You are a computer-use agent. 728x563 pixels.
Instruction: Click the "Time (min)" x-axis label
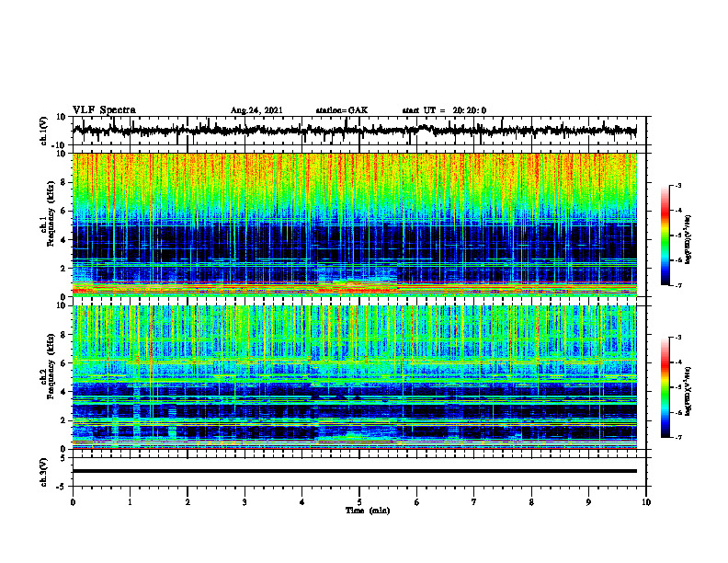[x=368, y=511]
